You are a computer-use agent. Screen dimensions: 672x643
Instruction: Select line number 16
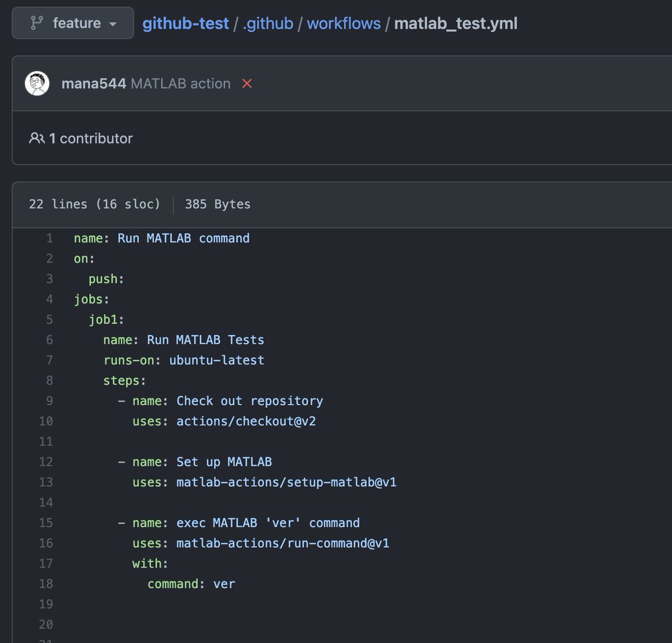point(46,543)
